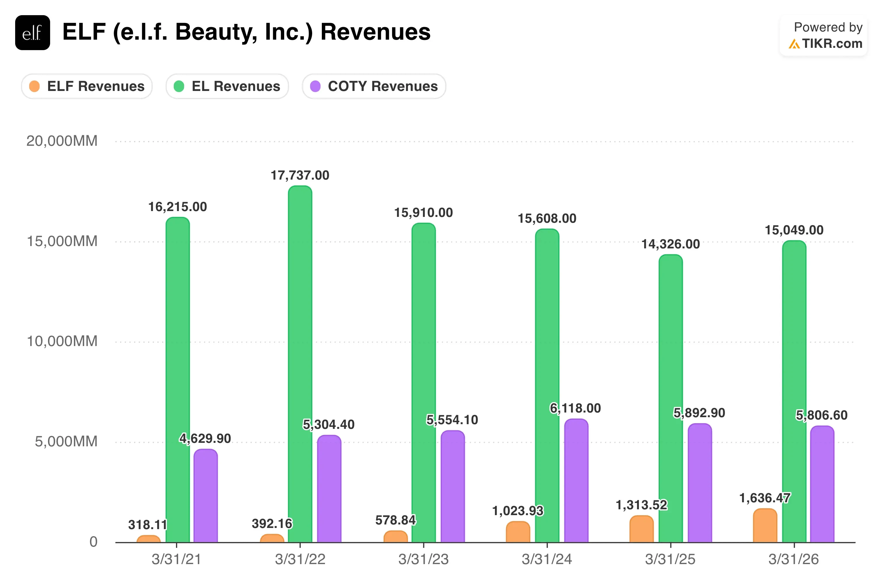
Task: Select the purple COTY bar for 3/31/25
Action: pos(700,483)
